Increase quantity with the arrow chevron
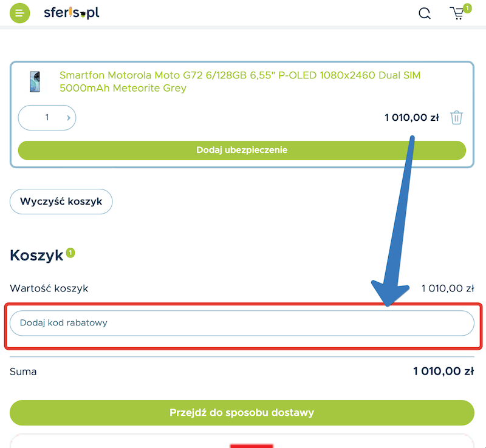 click(68, 118)
